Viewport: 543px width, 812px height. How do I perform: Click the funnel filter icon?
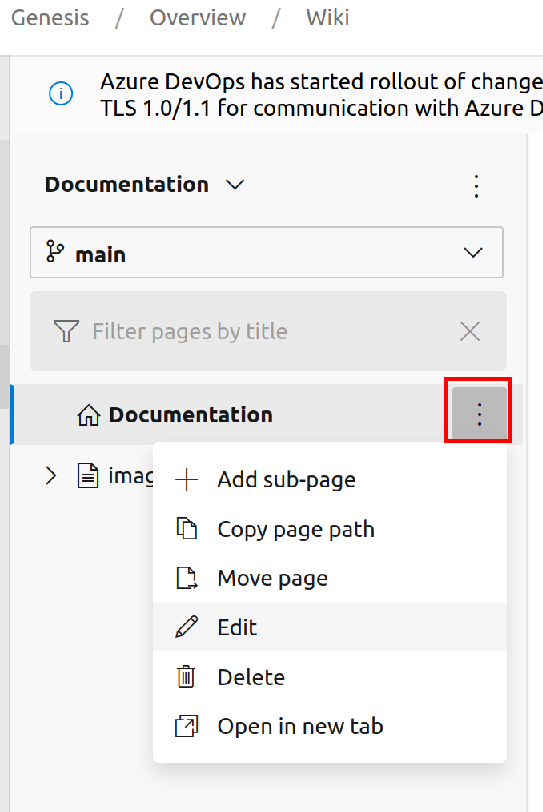click(66, 331)
